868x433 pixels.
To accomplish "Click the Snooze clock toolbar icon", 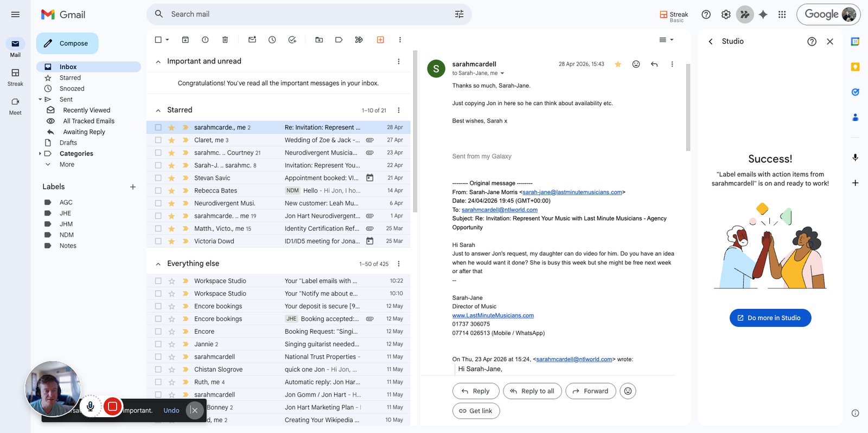I will point(272,40).
